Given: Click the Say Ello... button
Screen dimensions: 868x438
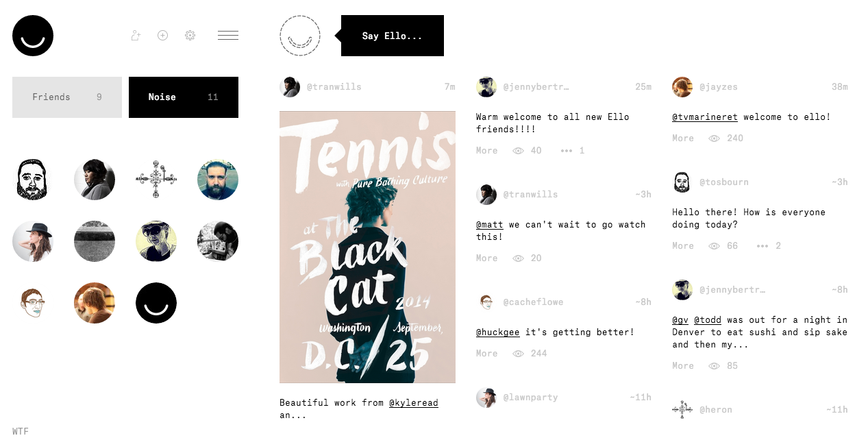Looking at the screenshot, I should [393, 36].
